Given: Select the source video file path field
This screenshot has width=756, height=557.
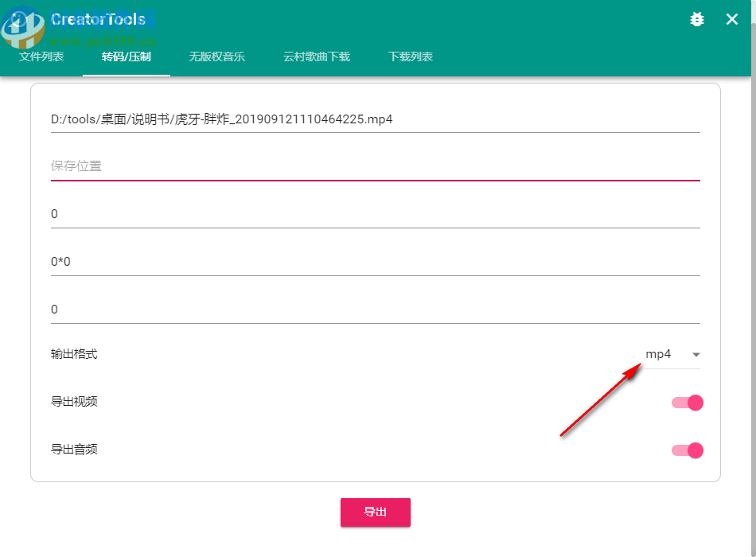Looking at the screenshot, I should pos(374,119).
